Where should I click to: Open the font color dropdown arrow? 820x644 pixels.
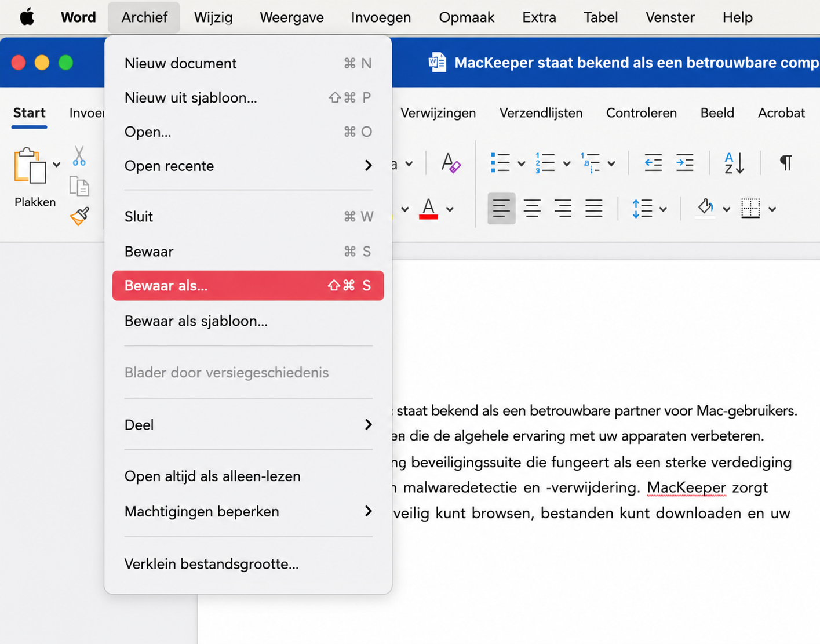tap(450, 209)
